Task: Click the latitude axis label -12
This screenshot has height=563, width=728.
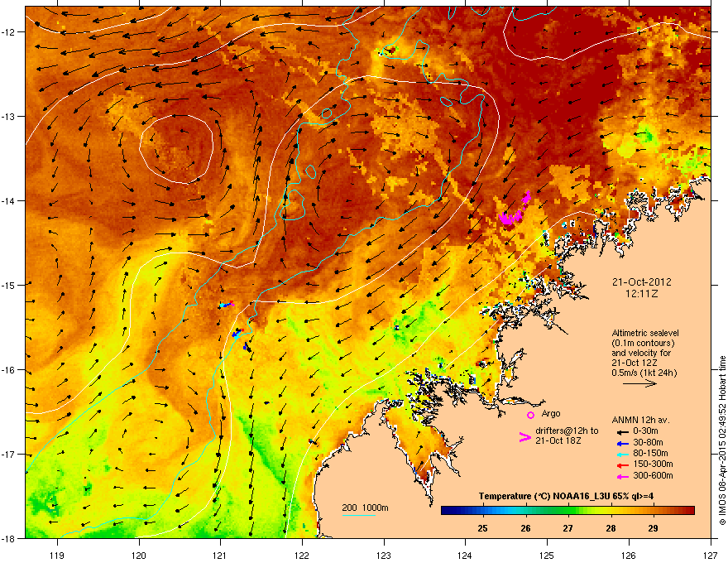Action: click(x=9, y=32)
